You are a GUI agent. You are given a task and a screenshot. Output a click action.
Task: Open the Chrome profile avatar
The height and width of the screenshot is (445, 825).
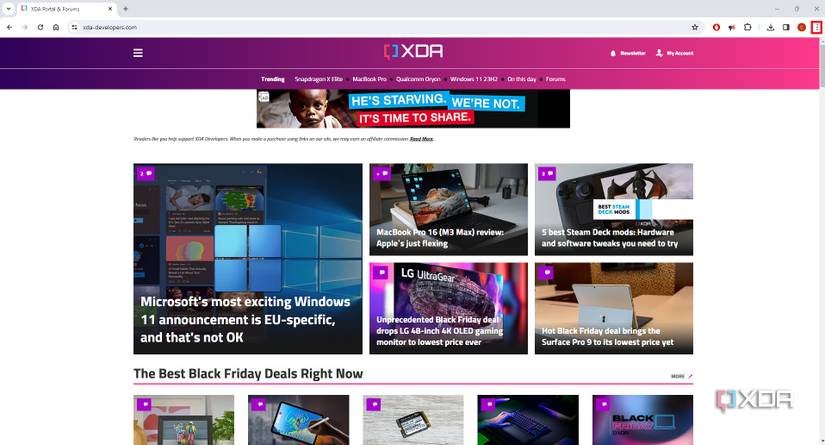click(801, 27)
